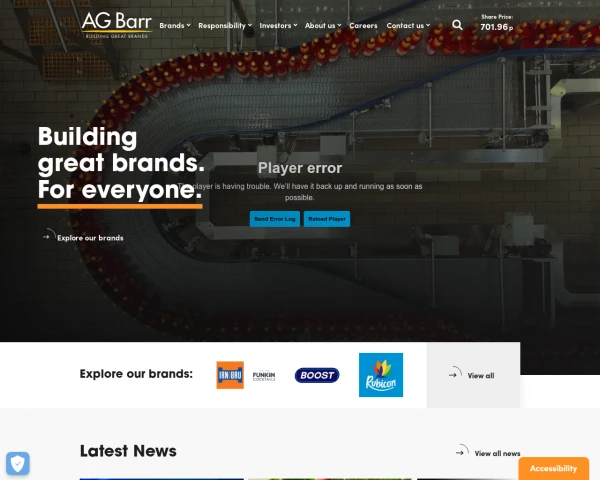Image resolution: width=600 pixels, height=480 pixels.
Task: Open the View all news link
Action: tap(497, 453)
